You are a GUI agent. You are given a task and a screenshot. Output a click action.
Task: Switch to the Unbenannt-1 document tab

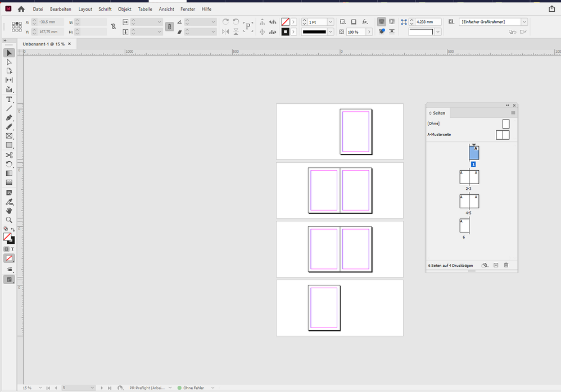[43, 44]
